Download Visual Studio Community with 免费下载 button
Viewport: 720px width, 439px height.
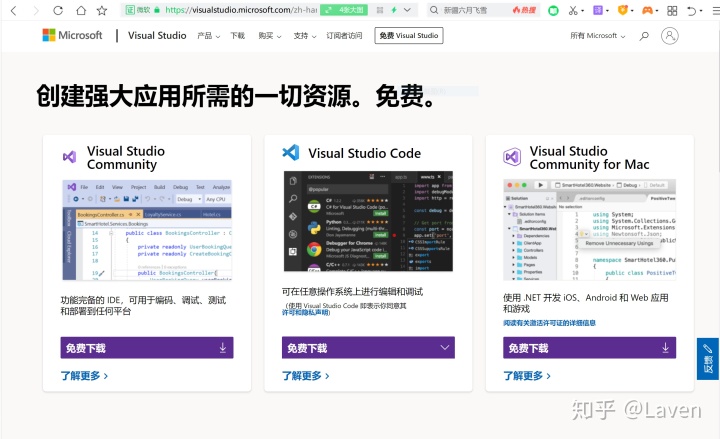147,348
